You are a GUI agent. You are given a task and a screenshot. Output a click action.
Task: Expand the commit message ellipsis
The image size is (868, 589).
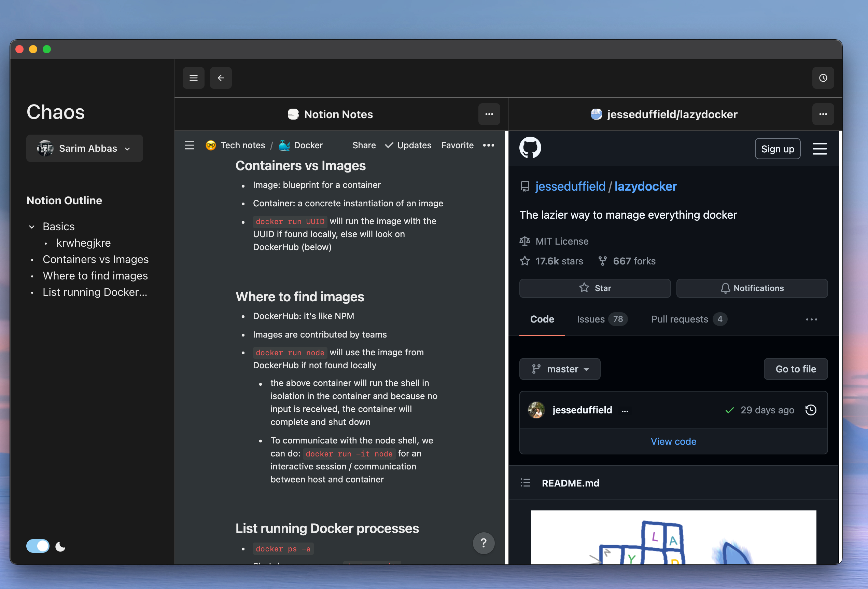[x=625, y=411]
